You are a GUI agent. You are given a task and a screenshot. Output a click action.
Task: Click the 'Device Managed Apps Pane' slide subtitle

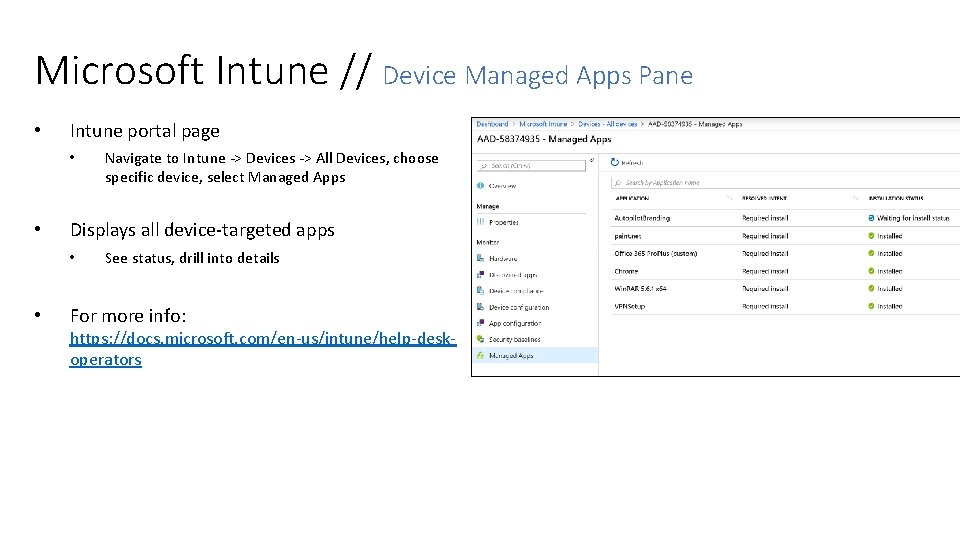click(538, 75)
